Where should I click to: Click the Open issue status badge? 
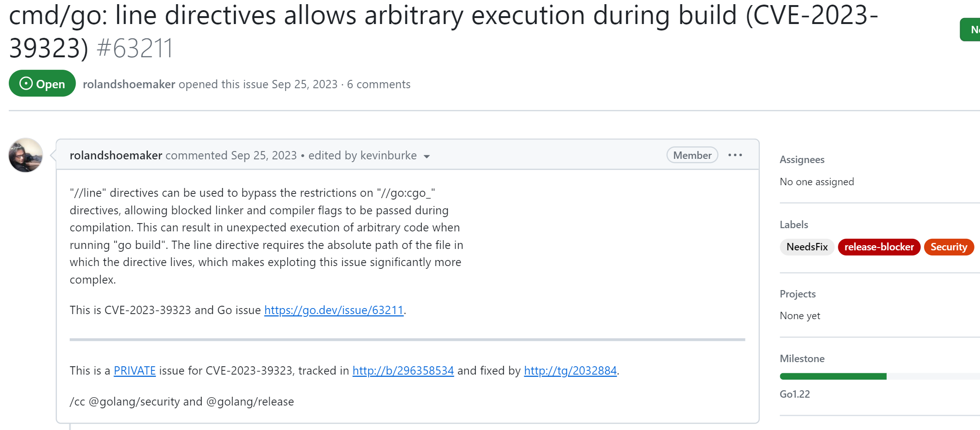point(42,84)
